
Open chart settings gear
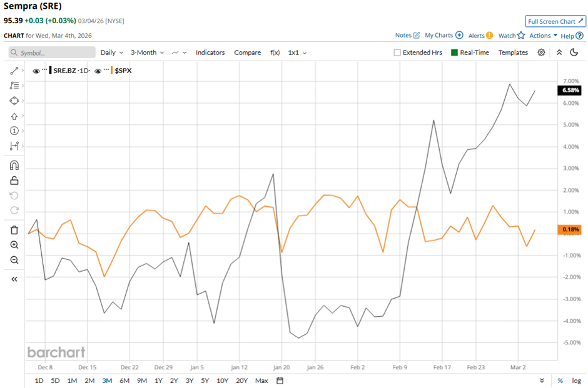point(541,52)
